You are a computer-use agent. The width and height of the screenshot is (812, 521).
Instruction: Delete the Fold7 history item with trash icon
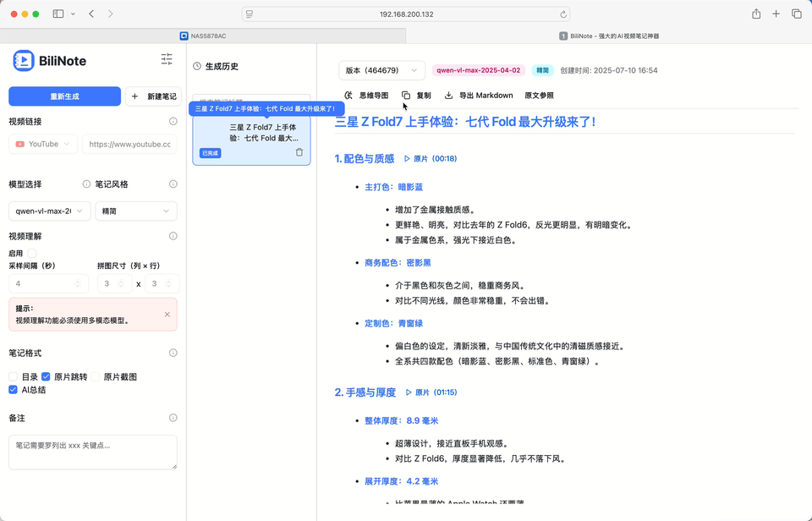[x=299, y=152]
